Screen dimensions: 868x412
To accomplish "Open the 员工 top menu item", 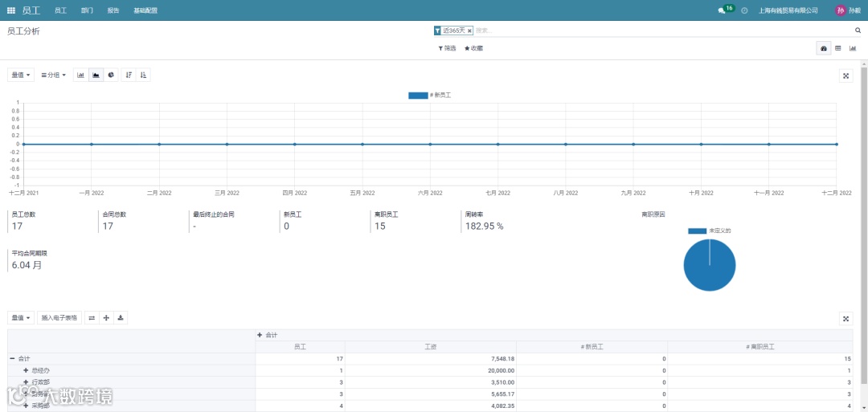I will (61, 10).
